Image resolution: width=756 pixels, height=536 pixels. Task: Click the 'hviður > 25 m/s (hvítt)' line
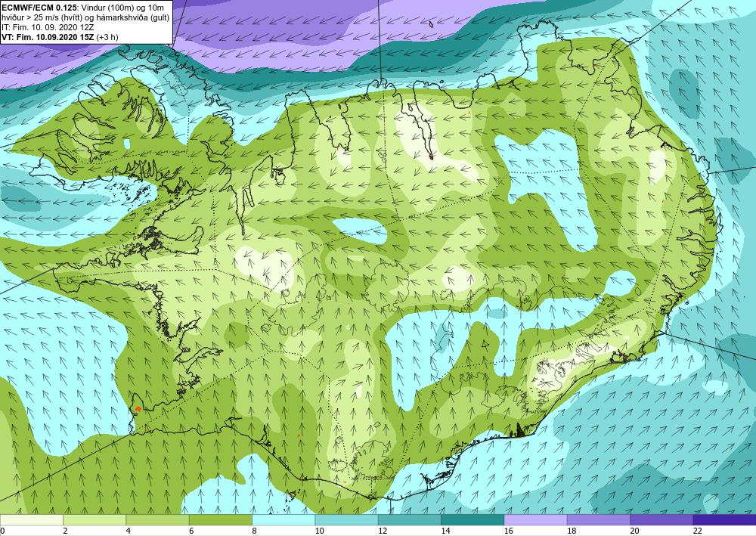tap(41, 17)
